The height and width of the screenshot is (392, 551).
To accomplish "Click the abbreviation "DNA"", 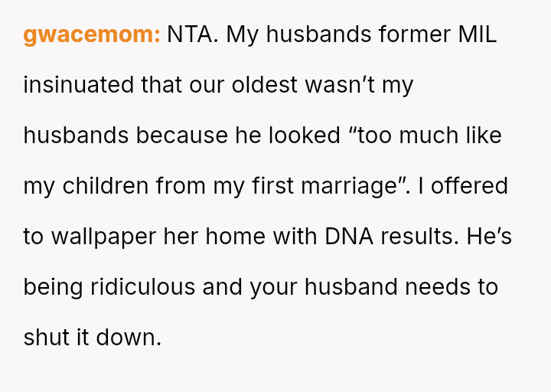I will 350,237.
